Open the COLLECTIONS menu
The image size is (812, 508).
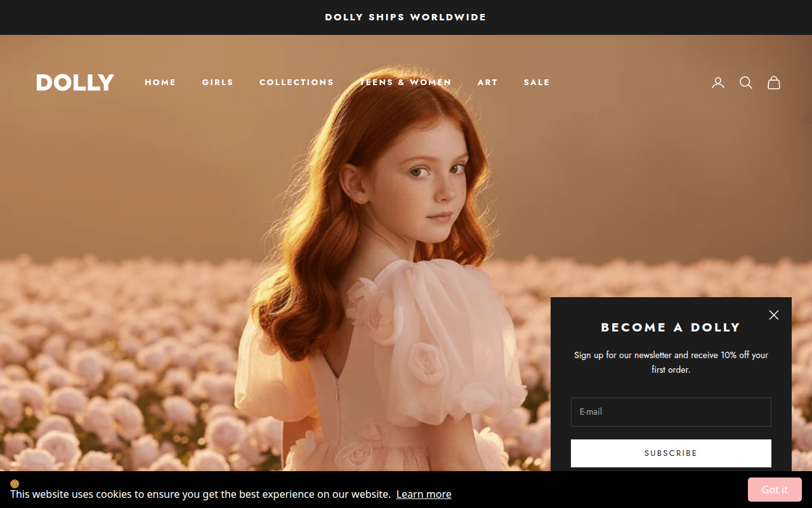tap(296, 83)
